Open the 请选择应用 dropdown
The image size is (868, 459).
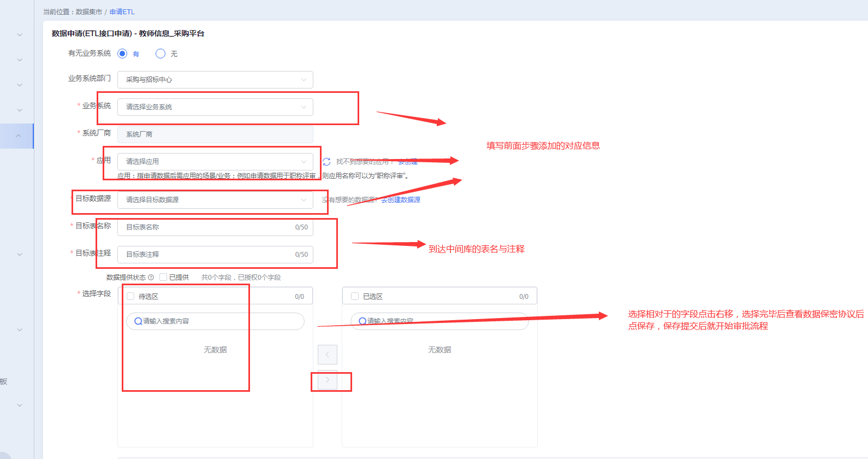pyautogui.click(x=215, y=162)
